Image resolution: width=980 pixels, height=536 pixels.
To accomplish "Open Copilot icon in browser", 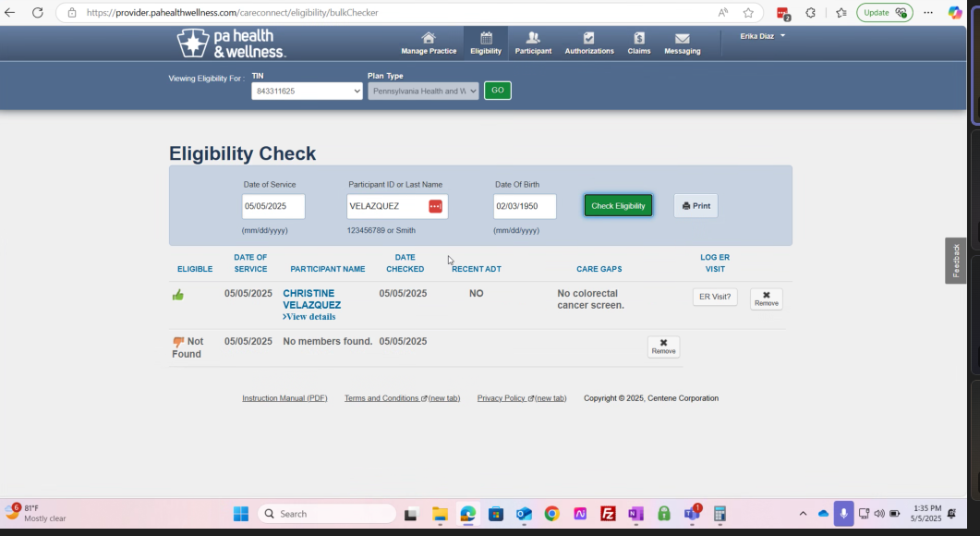I will click(954, 13).
